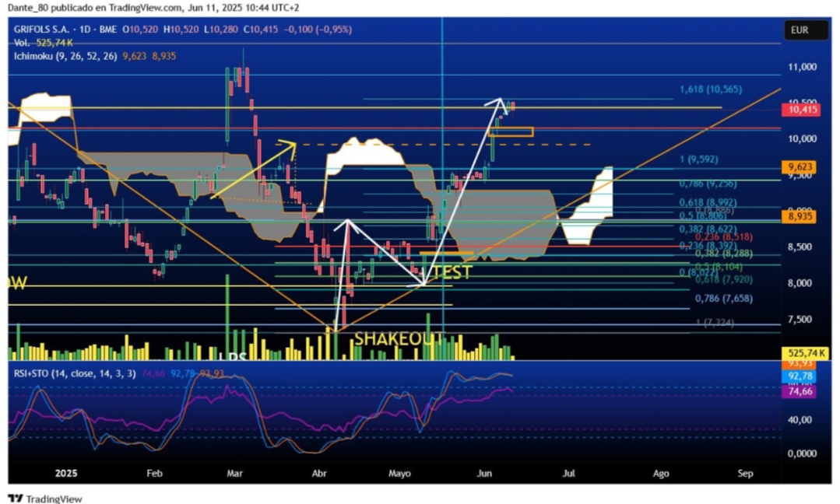Click the Vol. volume legend label
840x504 pixels.
pyautogui.click(x=22, y=43)
